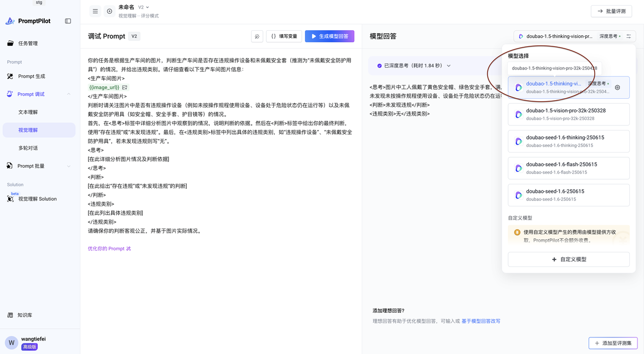Click the 高级版 badge

(29, 347)
